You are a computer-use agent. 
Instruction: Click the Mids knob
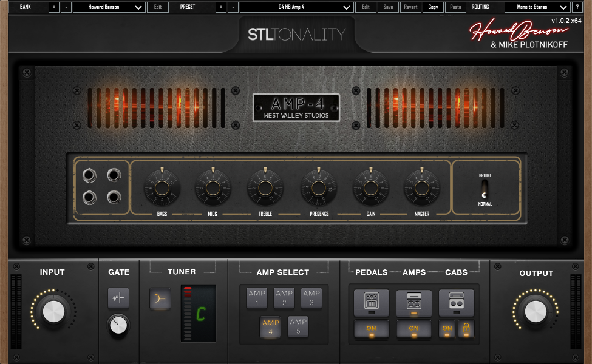coord(213,188)
